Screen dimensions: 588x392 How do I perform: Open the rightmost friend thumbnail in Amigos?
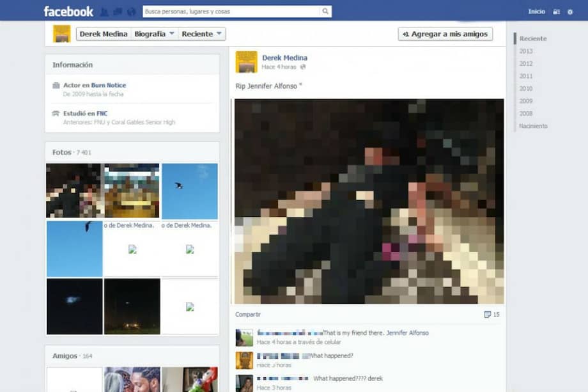(190, 380)
